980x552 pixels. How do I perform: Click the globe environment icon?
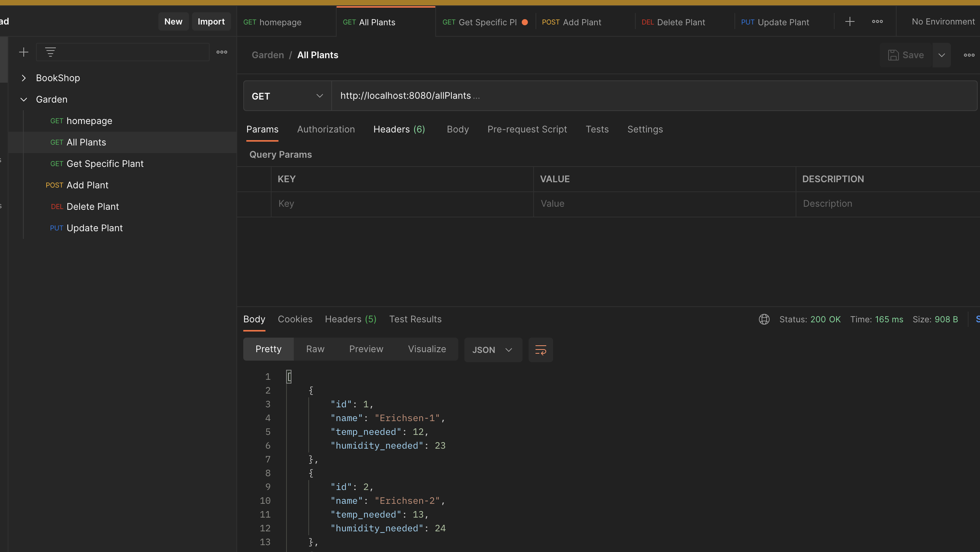tap(764, 318)
